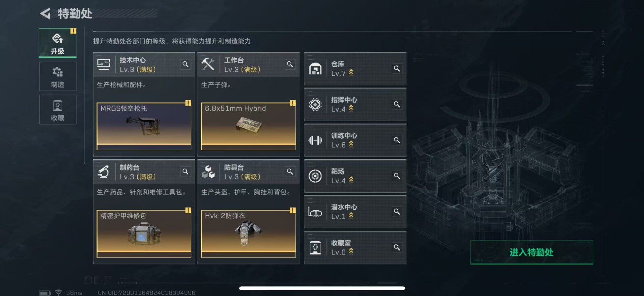
Task: Click the magnifier icon on 训练中心
Action: pyautogui.click(x=397, y=140)
